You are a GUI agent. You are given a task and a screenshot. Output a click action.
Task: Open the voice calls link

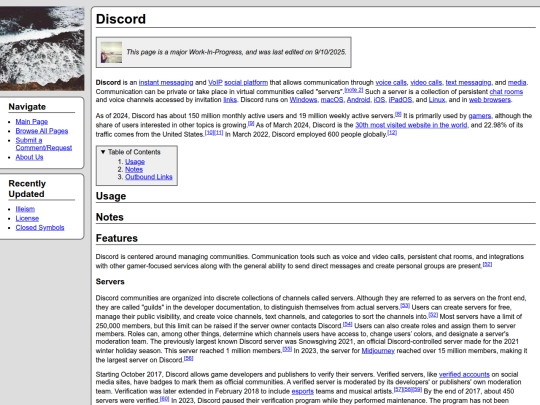coord(391,83)
